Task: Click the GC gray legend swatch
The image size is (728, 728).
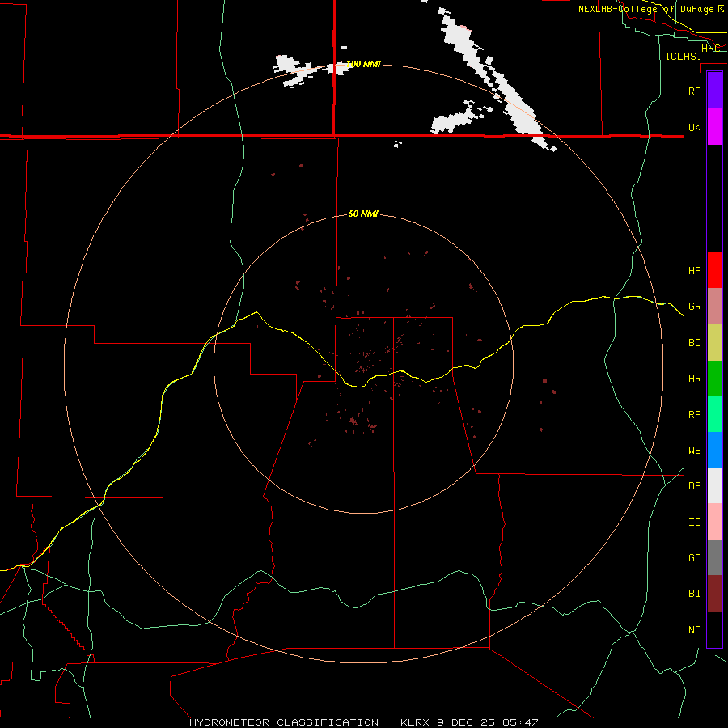Action: coord(714,557)
